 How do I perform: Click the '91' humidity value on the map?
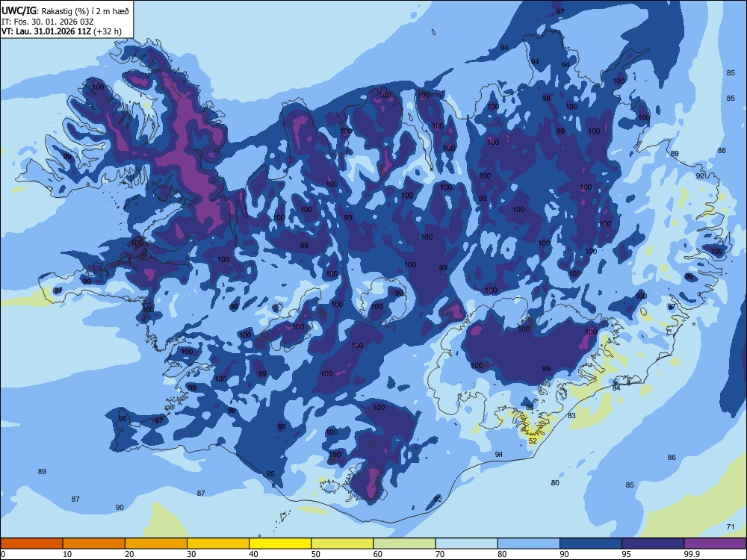499,454
